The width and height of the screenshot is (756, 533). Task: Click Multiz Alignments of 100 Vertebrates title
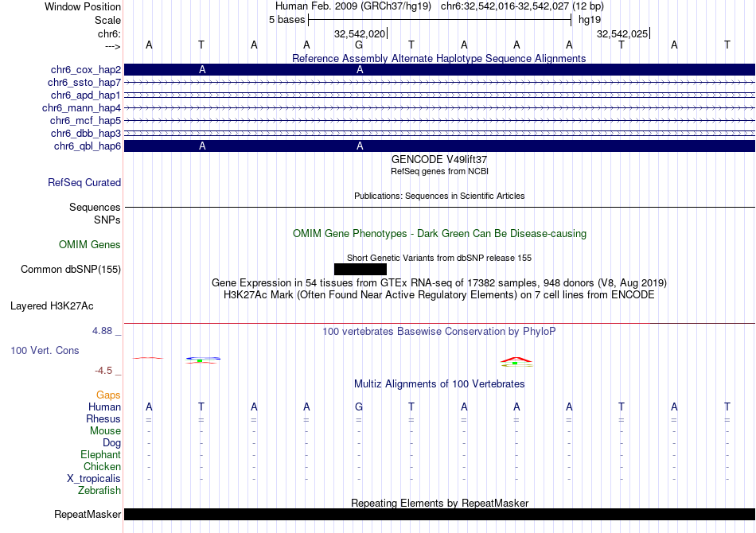point(439,384)
